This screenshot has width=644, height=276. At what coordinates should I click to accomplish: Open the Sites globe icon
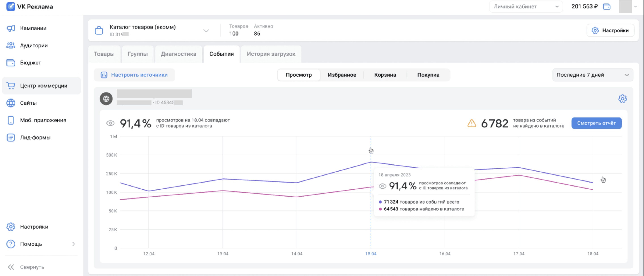(11, 103)
